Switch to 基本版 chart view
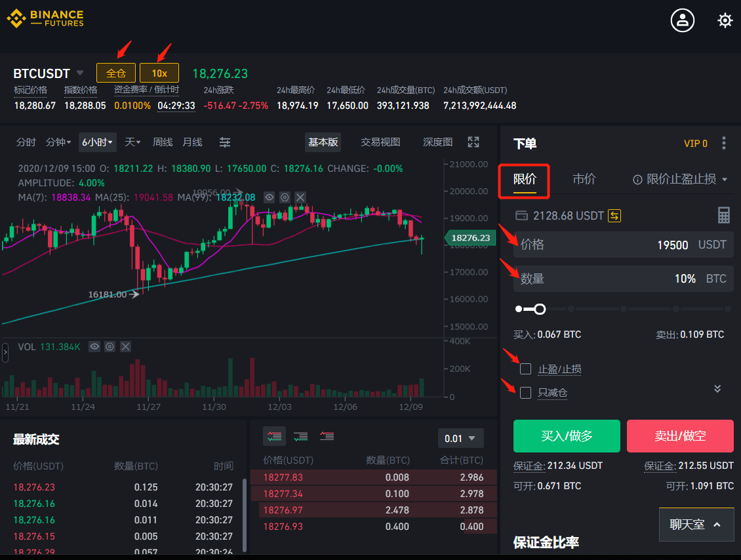Viewport: 741px width, 560px height. tap(323, 142)
